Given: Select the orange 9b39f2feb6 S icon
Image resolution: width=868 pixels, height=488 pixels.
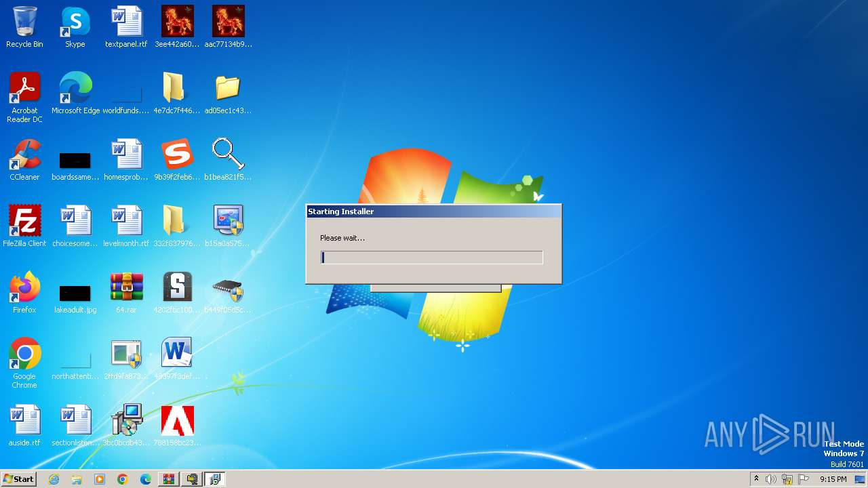Looking at the screenshot, I should [177, 160].
